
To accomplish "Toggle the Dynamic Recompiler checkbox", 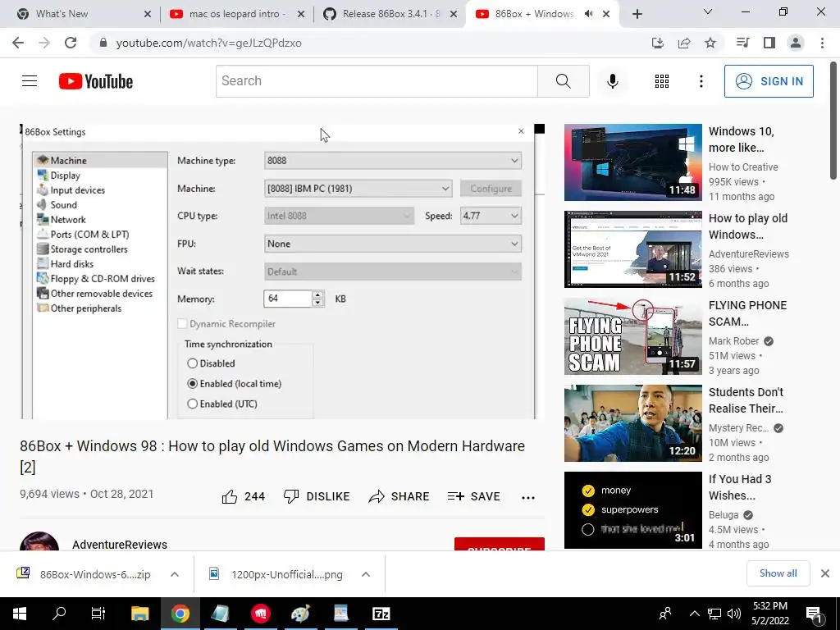I will pyautogui.click(x=182, y=323).
